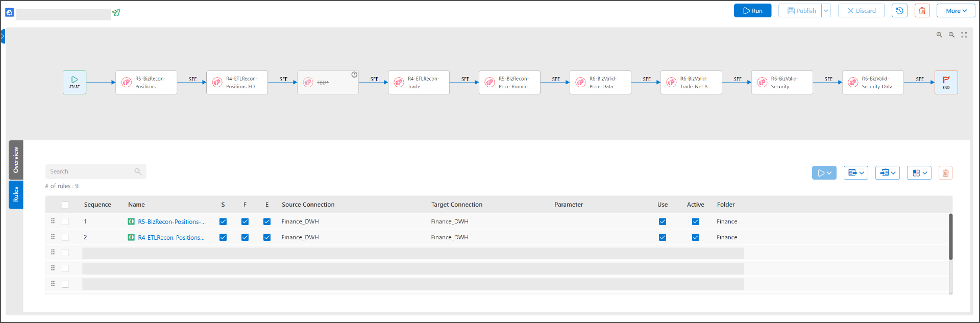This screenshot has width=980, height=323.
Task: Open the rules run options dropdown
Action: click(824, 173)
